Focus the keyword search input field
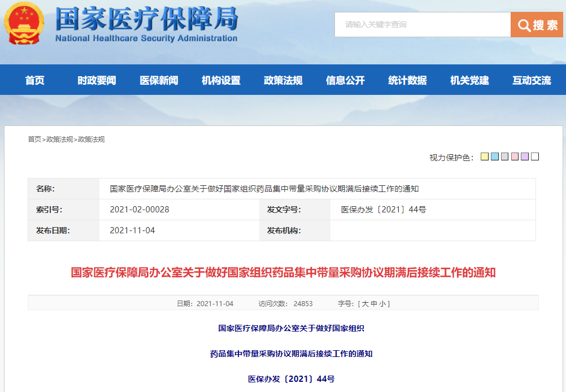 tap(423, 24)
